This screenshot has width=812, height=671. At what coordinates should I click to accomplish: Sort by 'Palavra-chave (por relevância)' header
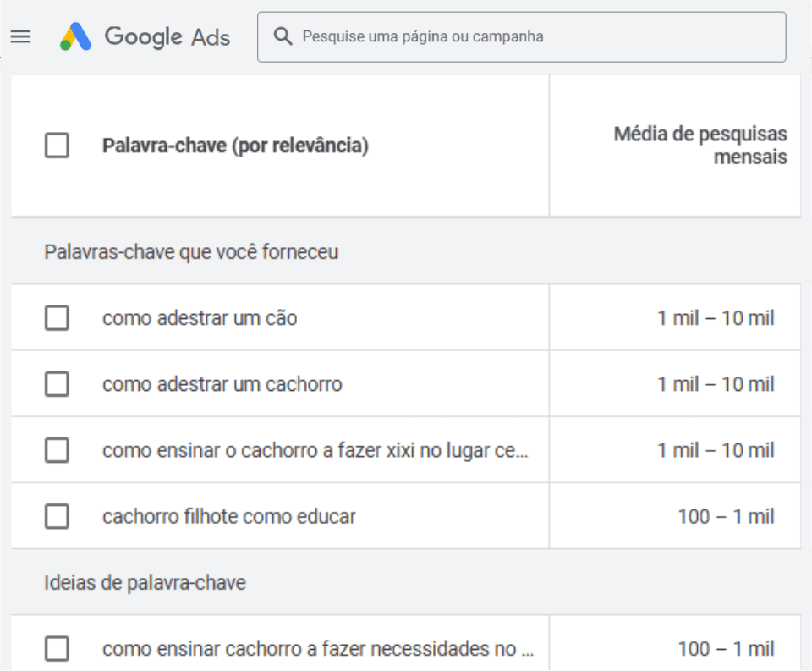(x=235, y=146)
